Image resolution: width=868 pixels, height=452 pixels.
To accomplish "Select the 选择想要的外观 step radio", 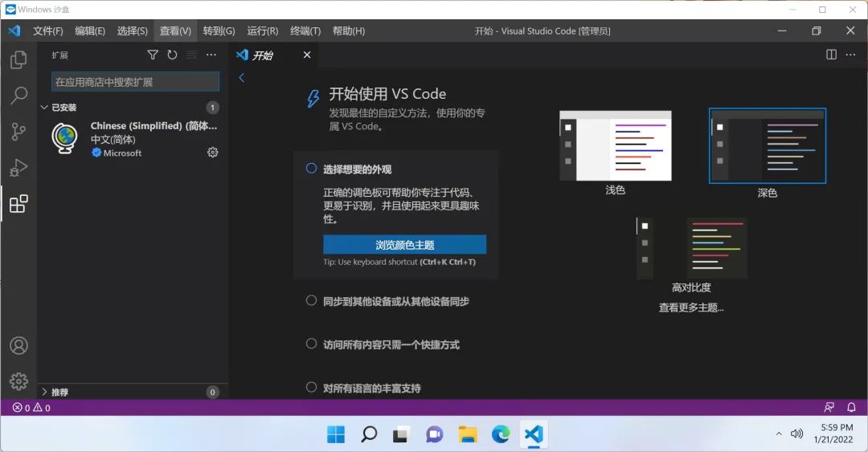I will pyautogui.click(x=312, y=168).
